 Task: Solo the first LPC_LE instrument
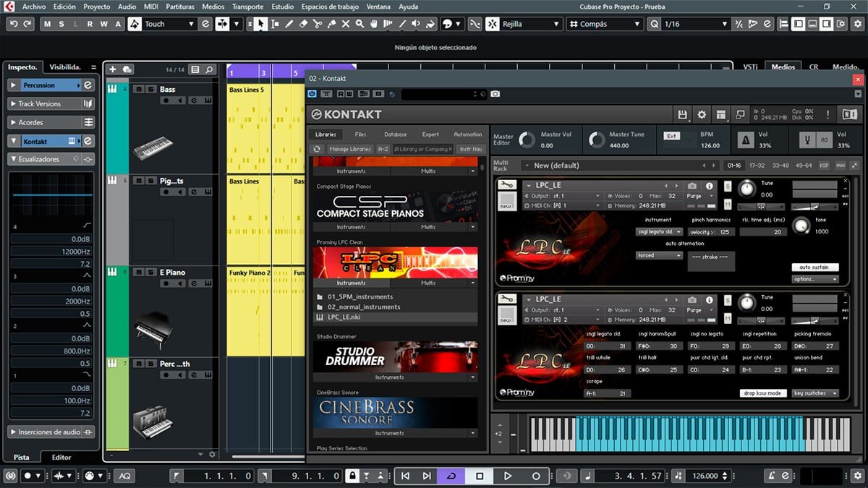click(x=728, y=187)
